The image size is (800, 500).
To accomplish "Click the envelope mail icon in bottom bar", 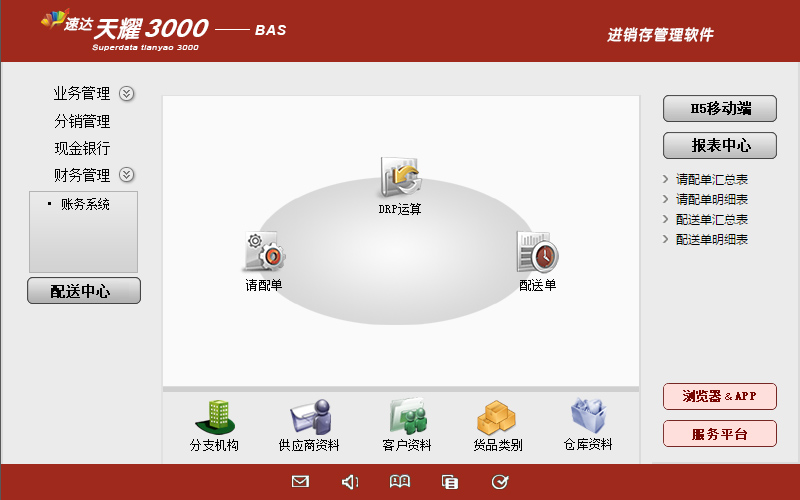I will [300, 482].
